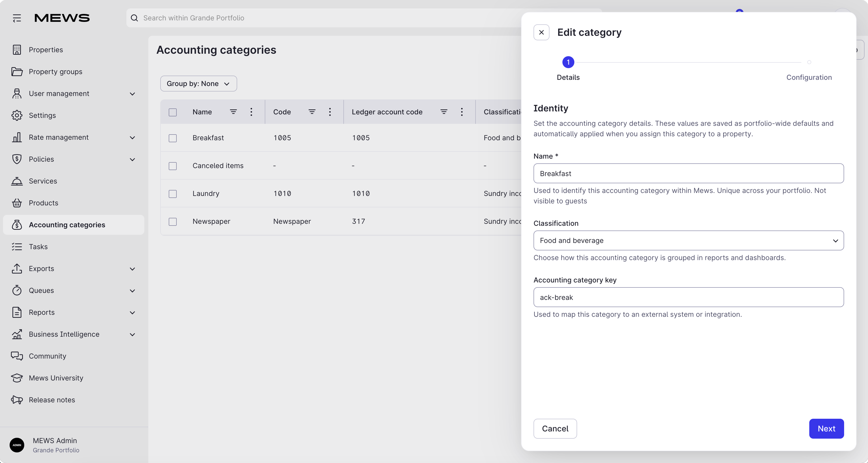Click the Business Intelligence chart icon
Viewport: 868px width, 463px height.
coord(17,334)
